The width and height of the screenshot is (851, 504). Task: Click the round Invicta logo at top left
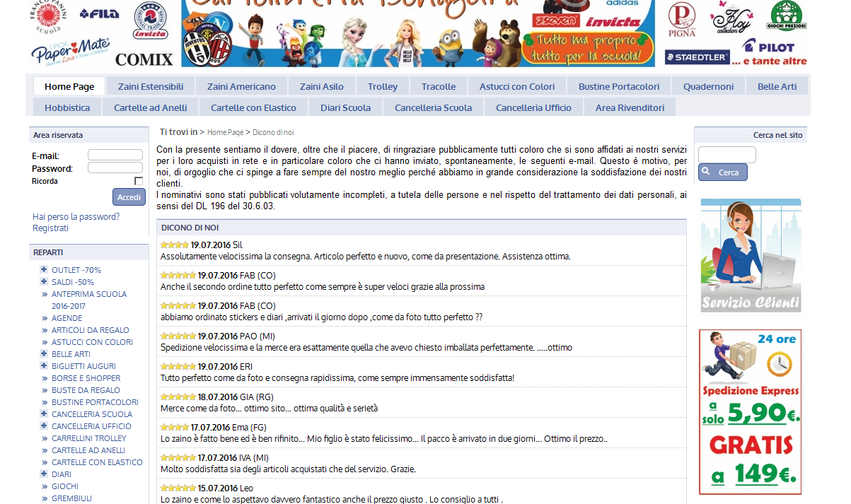click(151, 20)
